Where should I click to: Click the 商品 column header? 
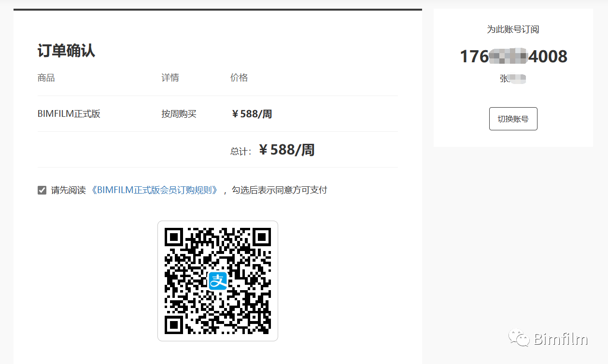tap(46, 78)
